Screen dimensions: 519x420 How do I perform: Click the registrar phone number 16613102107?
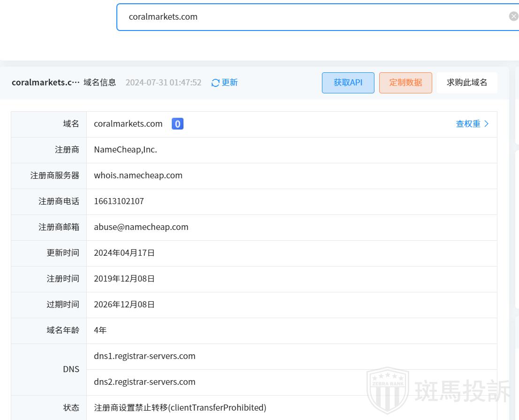pyautogui.click(x=119, y=201)
